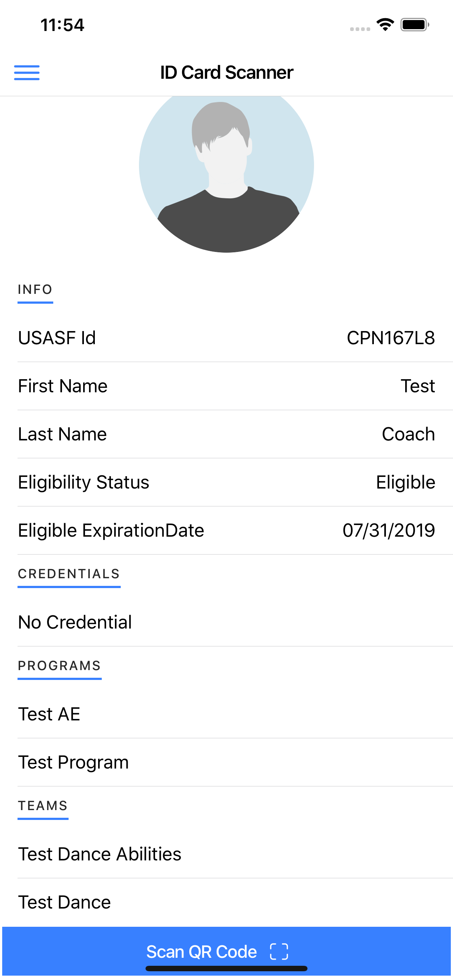Tap the Eligible ExpirationDate row
The image size is (453, 980).
pos(226,530)
